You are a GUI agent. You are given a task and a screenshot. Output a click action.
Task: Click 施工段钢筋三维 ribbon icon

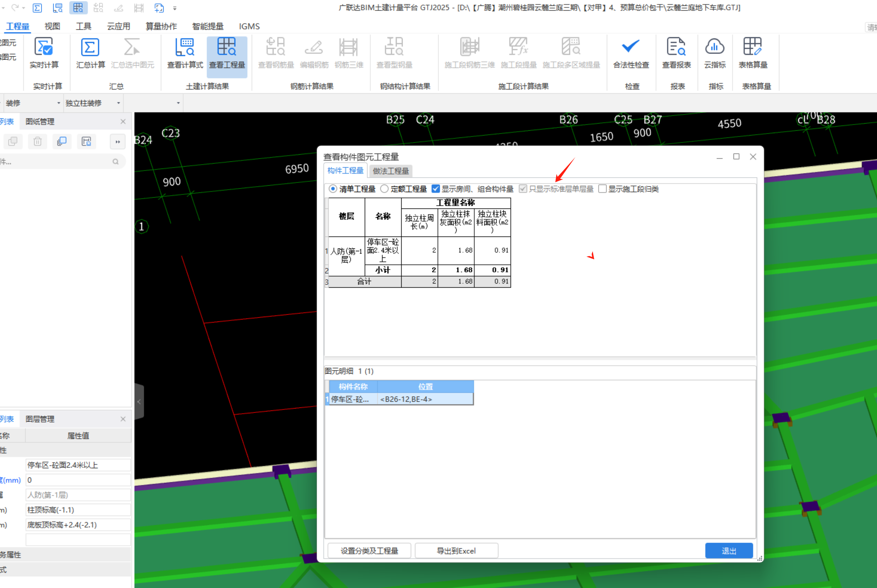point(470,53)
